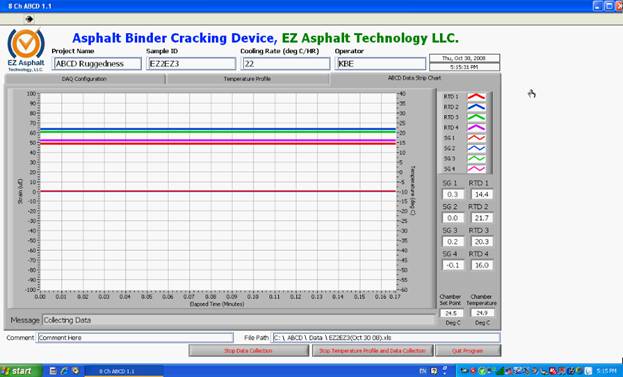Switch to the Temperature Profile tab
The height and width of the screenshot is (377, 623).
click(247, 79)
